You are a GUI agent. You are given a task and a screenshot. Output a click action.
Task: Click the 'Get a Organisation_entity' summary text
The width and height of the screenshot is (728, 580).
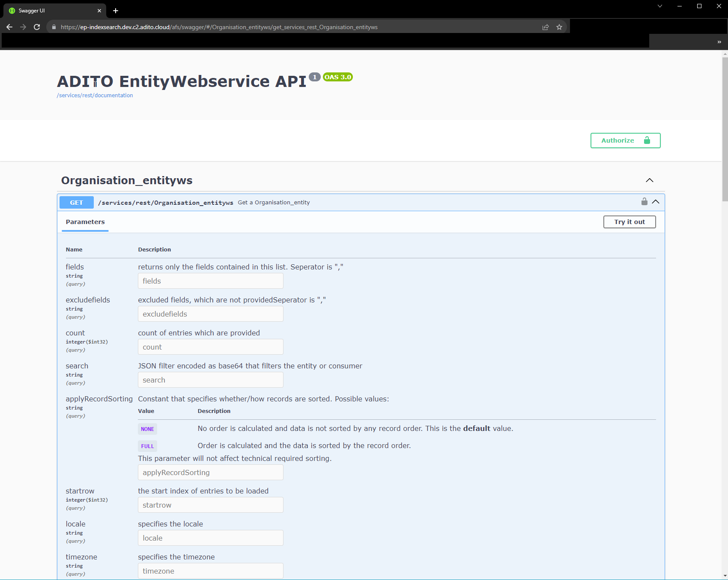pos(274,203)
